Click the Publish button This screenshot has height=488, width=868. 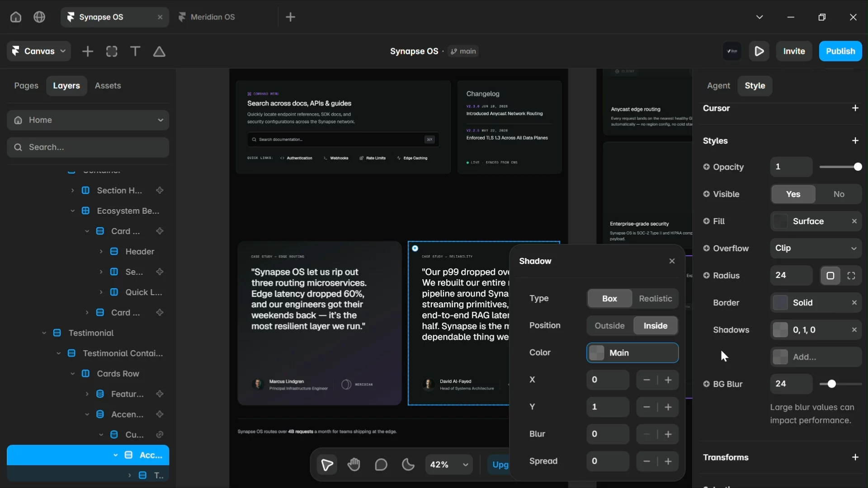tap(840, 51)
